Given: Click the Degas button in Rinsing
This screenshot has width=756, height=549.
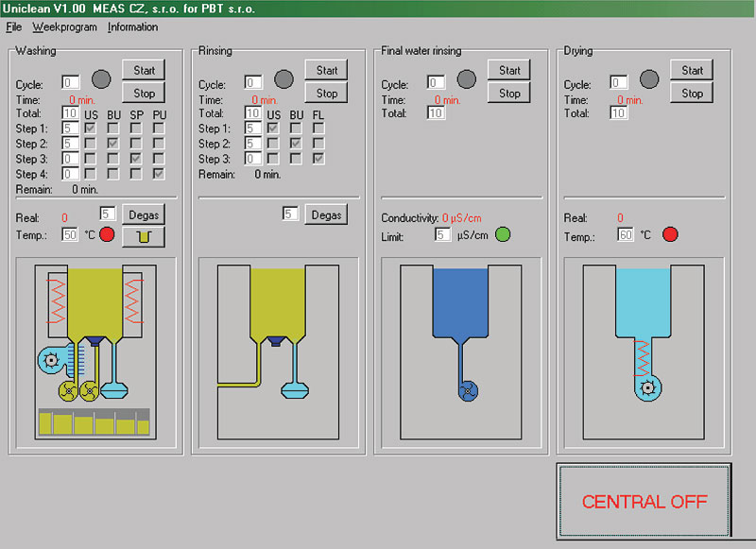Looking at the screenshot, I should pyautogui.click(x=326, y=215).
